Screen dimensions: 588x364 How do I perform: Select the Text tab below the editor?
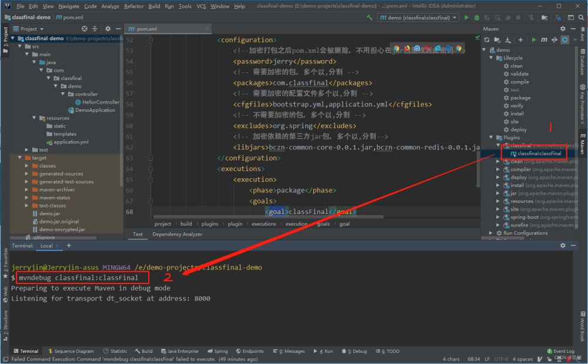pos(138,234)
